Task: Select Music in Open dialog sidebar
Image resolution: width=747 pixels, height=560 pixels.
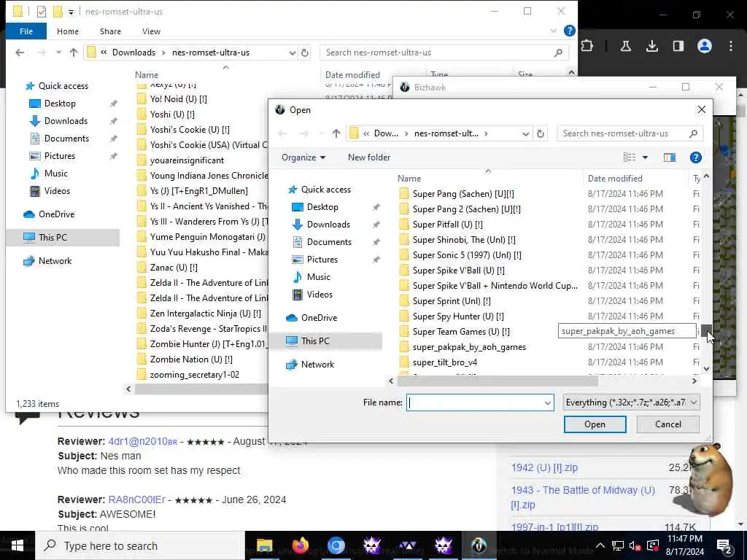Action: 318,276
